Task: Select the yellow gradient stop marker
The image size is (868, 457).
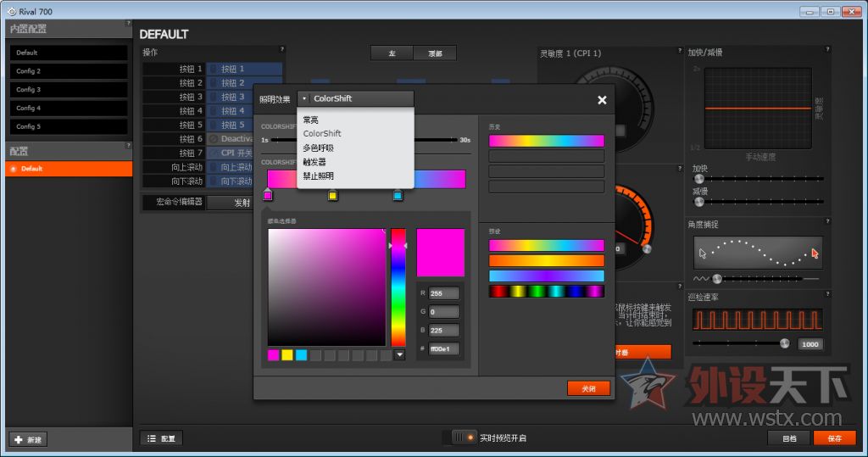Action: [x=332, y=195]
